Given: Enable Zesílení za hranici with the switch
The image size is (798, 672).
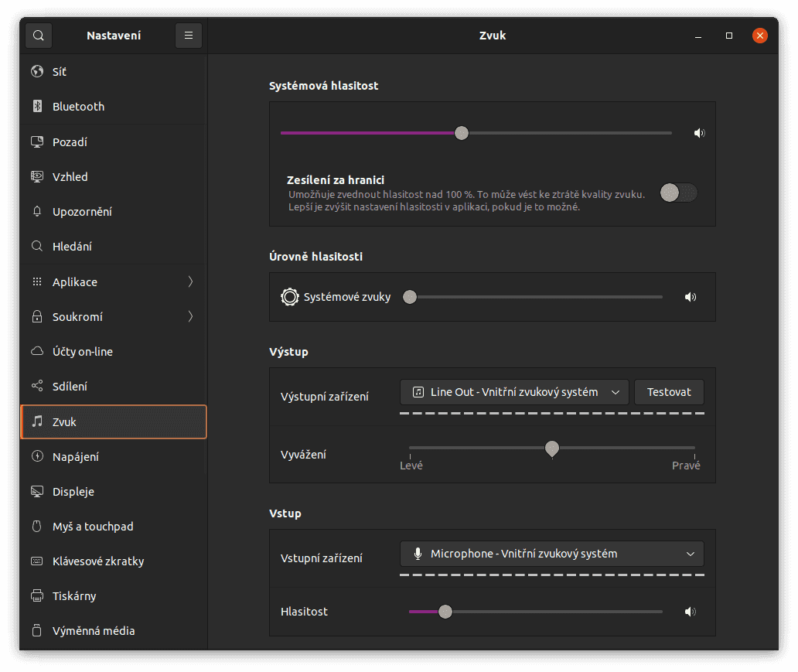Looking at the screenshot, I should click(678, 192).
